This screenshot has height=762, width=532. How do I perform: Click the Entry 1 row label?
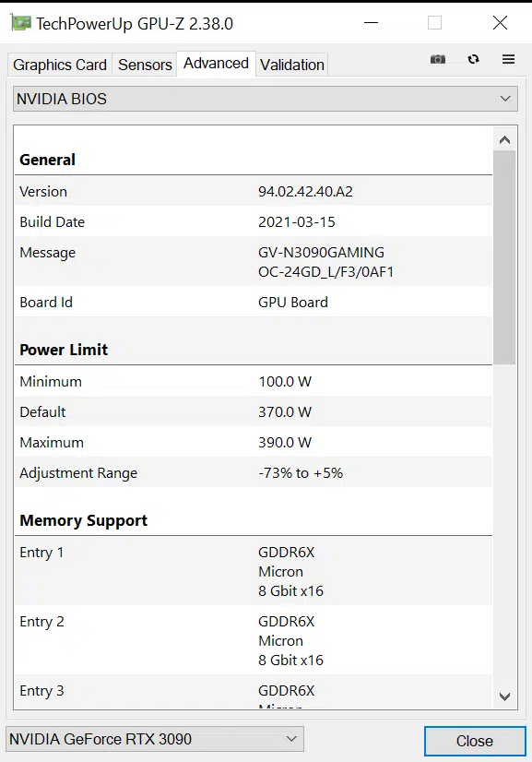[x=41, y=553]
